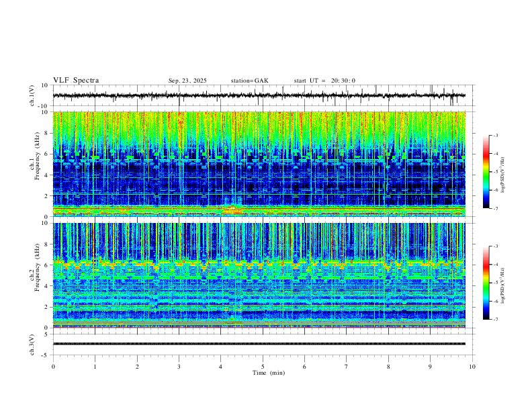The height and width of the screenshot is (411, 532).
Task: Click the upper PSD color scale bar
Action: [486, 172]
